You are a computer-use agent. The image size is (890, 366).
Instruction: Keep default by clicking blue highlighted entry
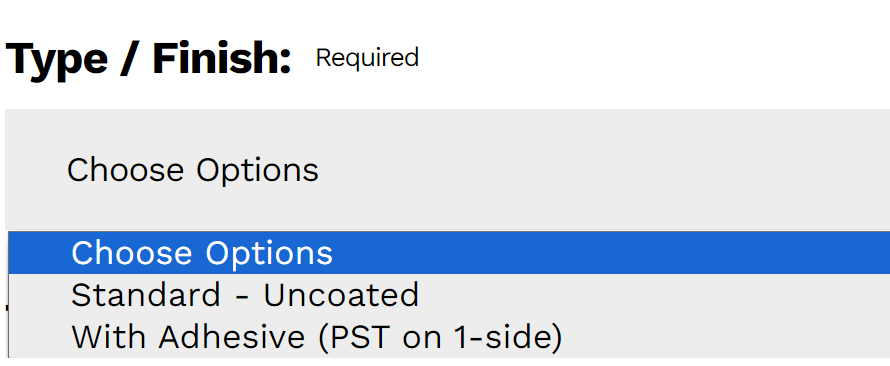coord(450,253)
